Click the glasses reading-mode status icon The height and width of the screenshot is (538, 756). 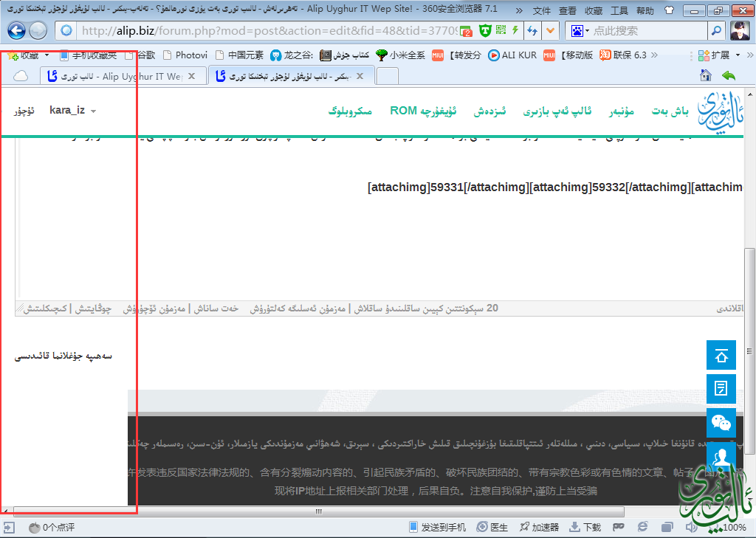pos(619,528)
